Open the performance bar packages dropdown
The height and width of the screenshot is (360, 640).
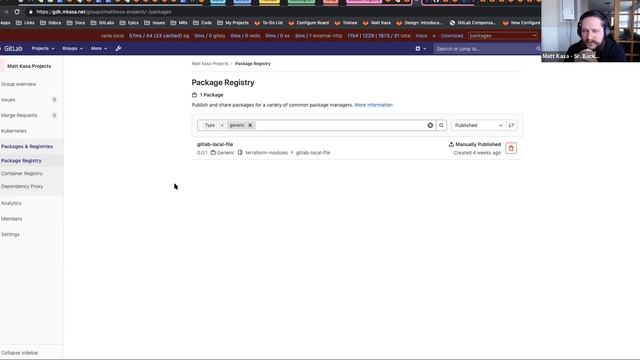[502, 36]
